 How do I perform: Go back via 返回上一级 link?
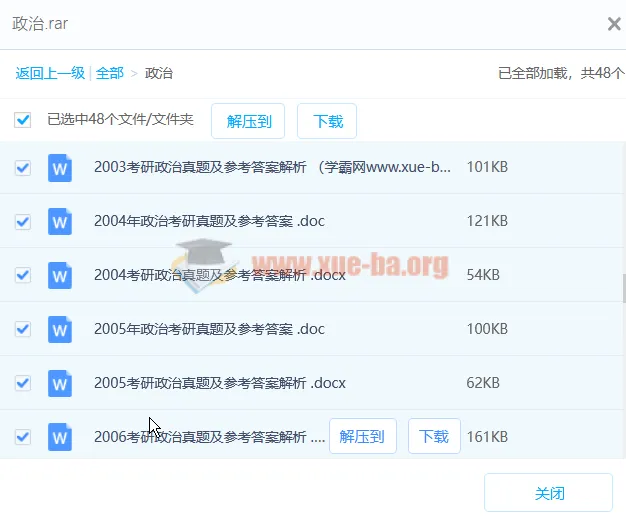tap(50, 73)
